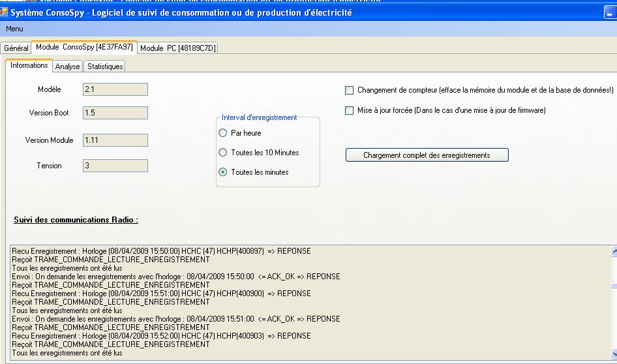Click 'Chargement complet des enregistrements' button
Image resolution: width=617 pixels, height=364 pixels.
[x=427, y=155]
